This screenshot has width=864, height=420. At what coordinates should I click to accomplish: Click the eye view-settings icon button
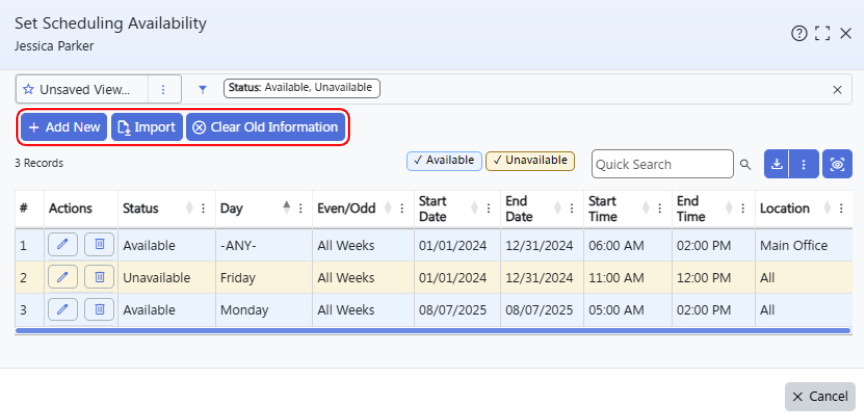point(837,164)
